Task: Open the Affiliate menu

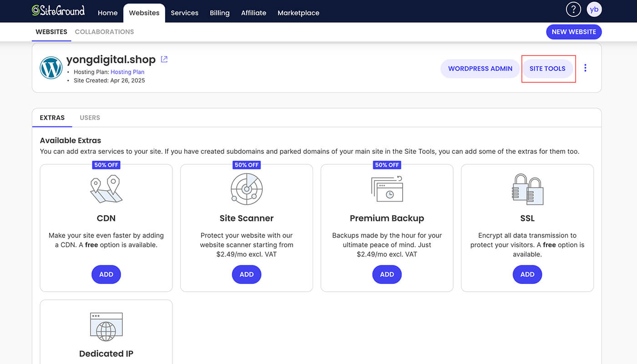Action: point(253,13)
